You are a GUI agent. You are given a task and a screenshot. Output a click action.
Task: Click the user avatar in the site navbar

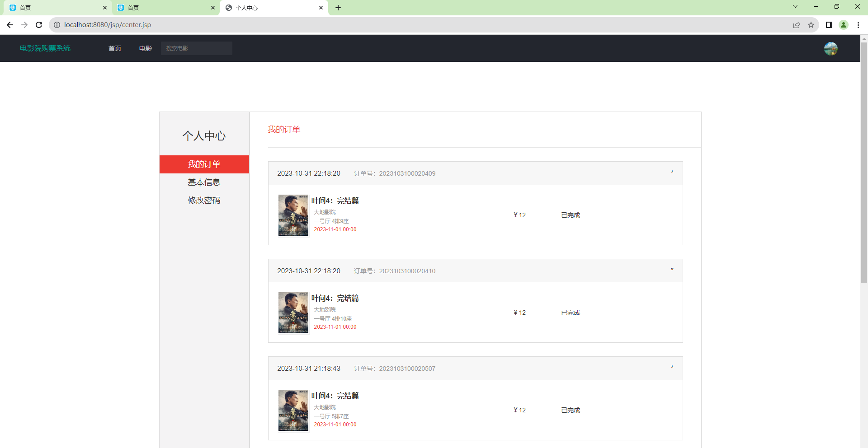click(830, 48)
